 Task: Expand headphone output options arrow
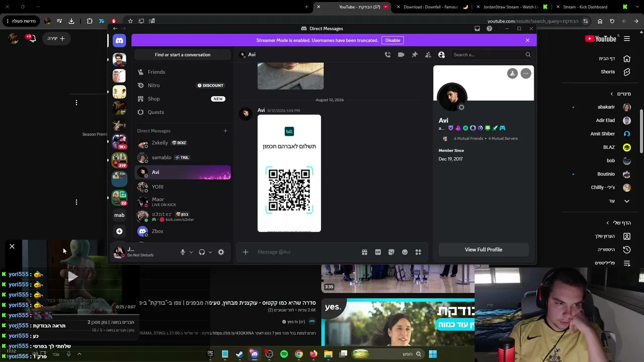210,252
